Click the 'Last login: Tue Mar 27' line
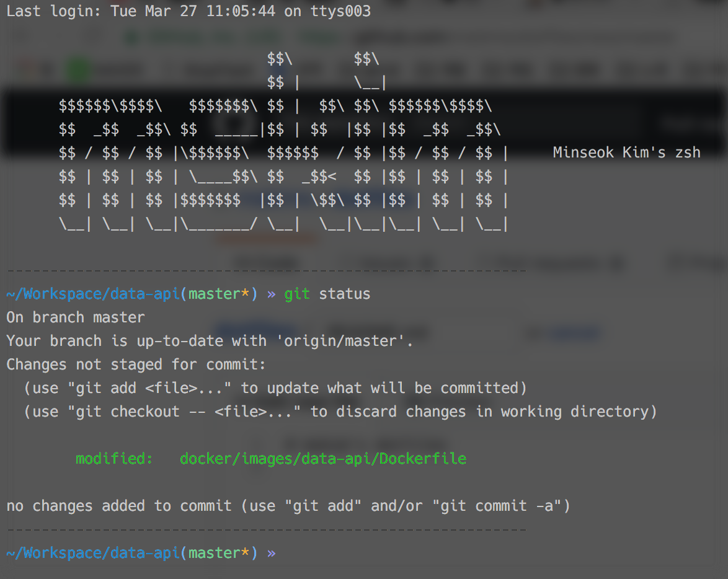The image size is (728, 579). tap(189, 11)
